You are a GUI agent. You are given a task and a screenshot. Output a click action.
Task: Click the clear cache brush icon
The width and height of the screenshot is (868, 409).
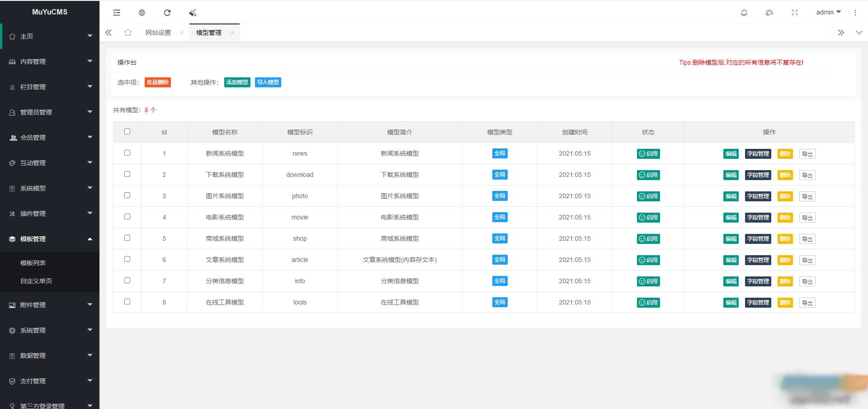tap(192, 13)
